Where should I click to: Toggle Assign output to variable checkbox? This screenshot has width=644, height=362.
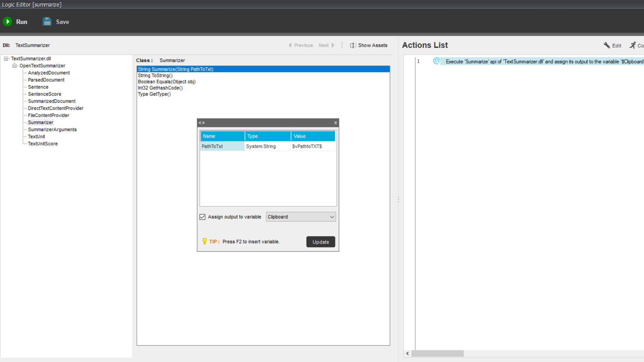click(202, 217)
